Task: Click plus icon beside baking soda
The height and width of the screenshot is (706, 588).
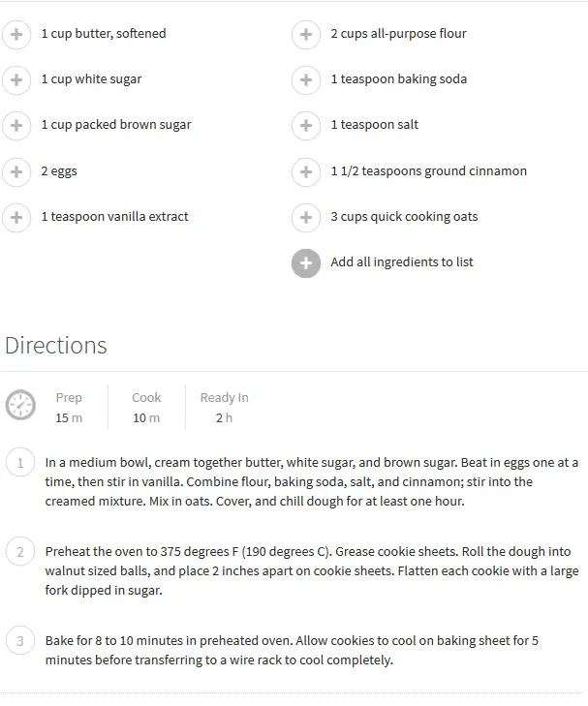Action: (305, 80)
